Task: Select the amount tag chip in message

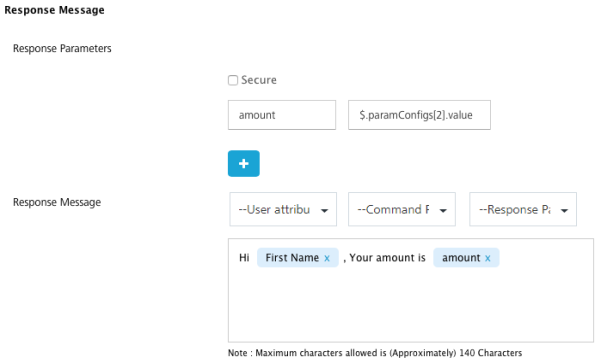Action: pyautogui.click(x=461, y=258)
